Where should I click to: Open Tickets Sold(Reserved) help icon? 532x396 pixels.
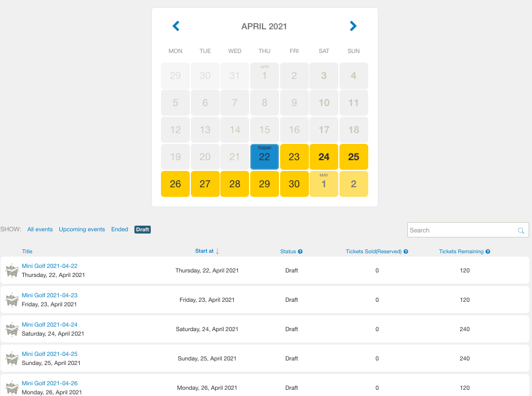(406, 252)
